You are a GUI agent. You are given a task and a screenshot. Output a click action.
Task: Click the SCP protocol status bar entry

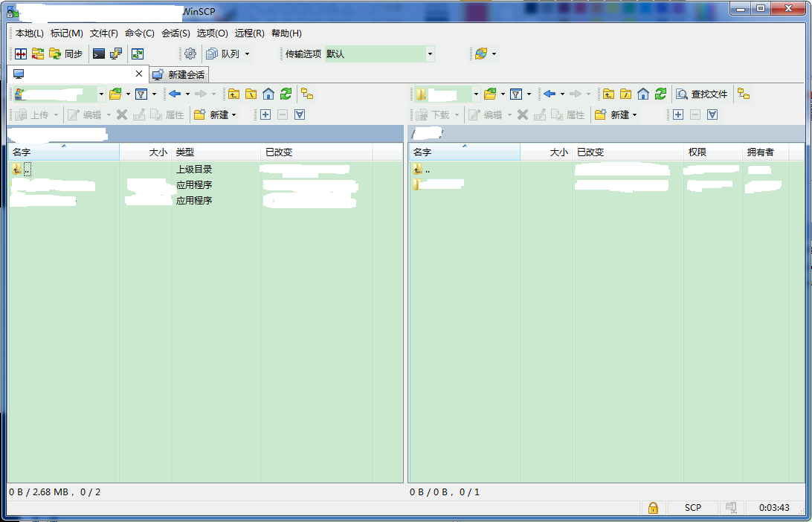pos(692,507)
